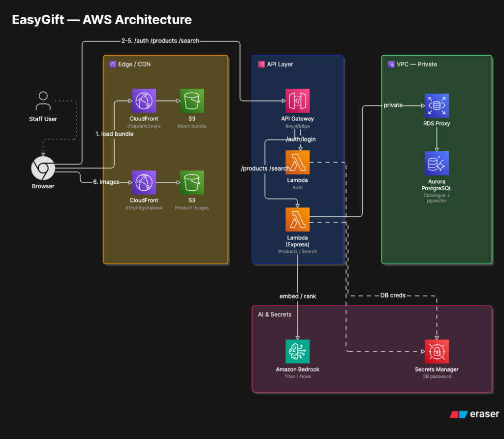This screenshot has height=439, width=504.
Task: Select the 'Aurora PostgreSQL' label
Action: tap(437, 185)
